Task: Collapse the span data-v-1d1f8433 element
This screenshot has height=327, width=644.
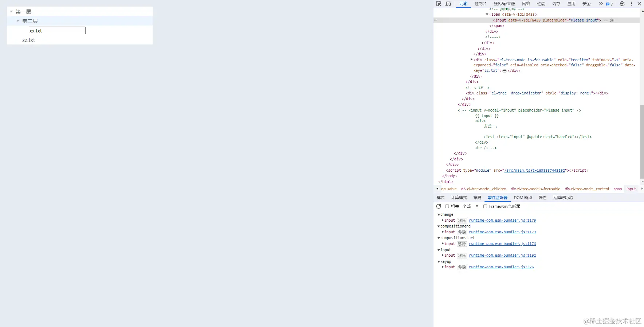Action: [x=487, y=15]
